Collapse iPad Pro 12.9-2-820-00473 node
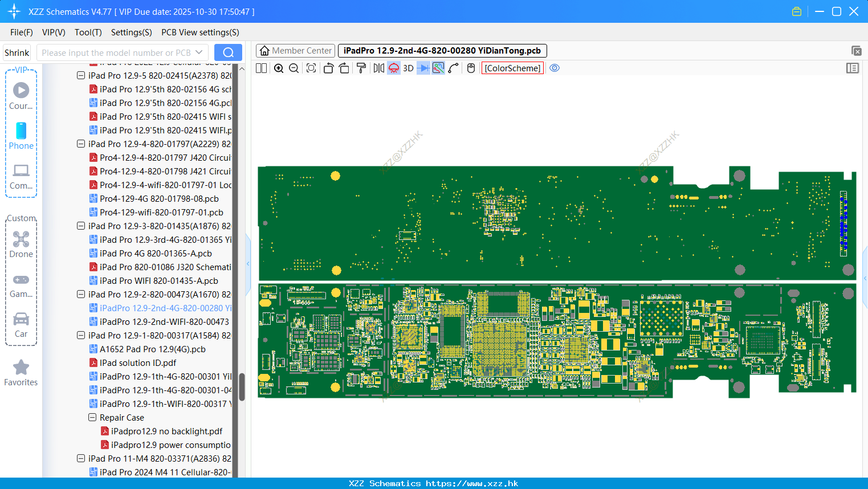Viewport: 868px width, 489px height. click(x=81, y=294)
